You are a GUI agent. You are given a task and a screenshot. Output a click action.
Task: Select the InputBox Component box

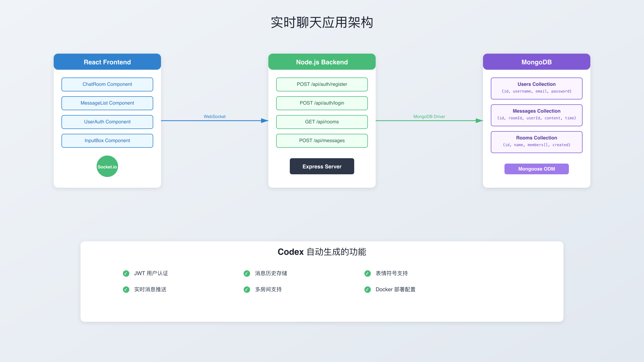[x=107, y=141]
